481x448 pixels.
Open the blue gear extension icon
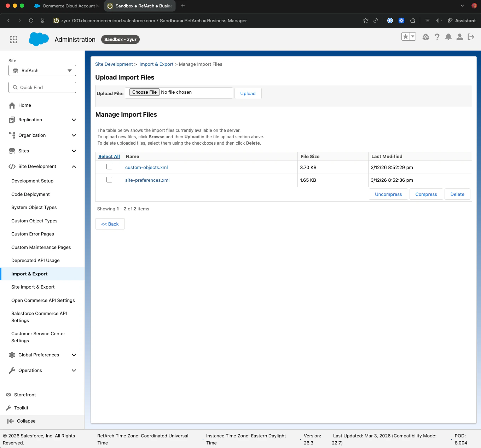(x=401, y=21)
